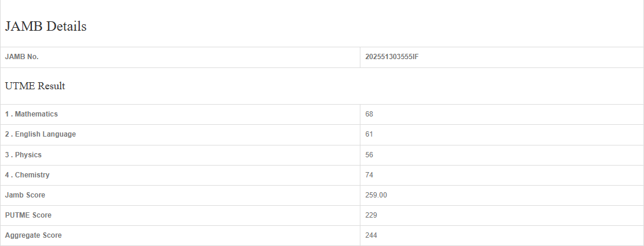The width and height of the screenshot is (644, 246).
Task: Click the JAMB No. label
Action: click(22, 57)
